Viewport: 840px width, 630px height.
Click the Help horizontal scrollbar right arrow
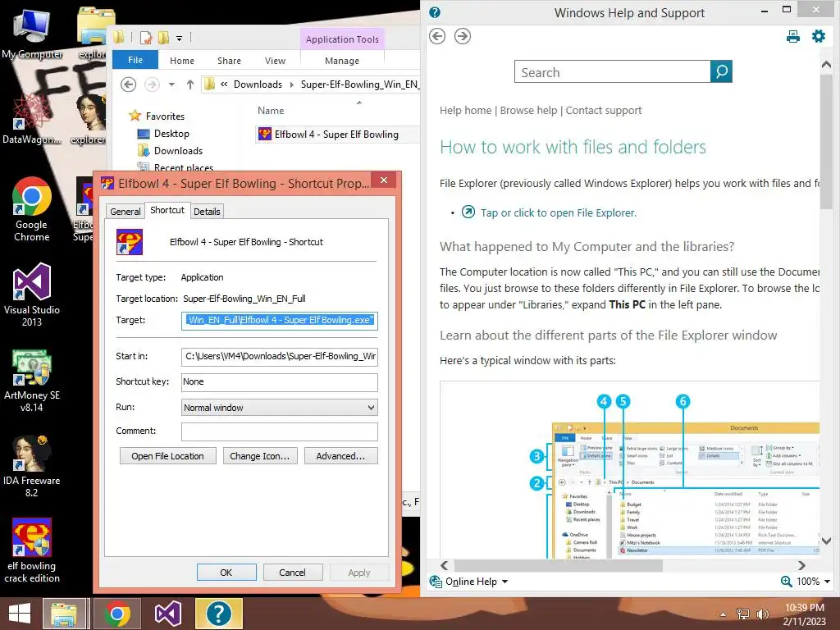801,565
